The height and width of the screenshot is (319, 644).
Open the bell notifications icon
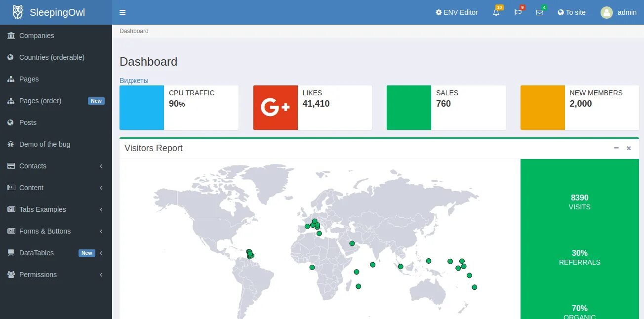tap(496, 12)
